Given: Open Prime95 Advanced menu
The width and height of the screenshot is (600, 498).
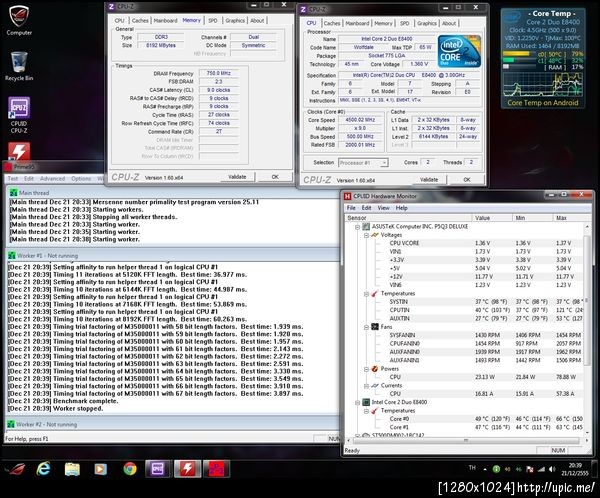Looking at the screenshot, I should (x=52, y=179).
